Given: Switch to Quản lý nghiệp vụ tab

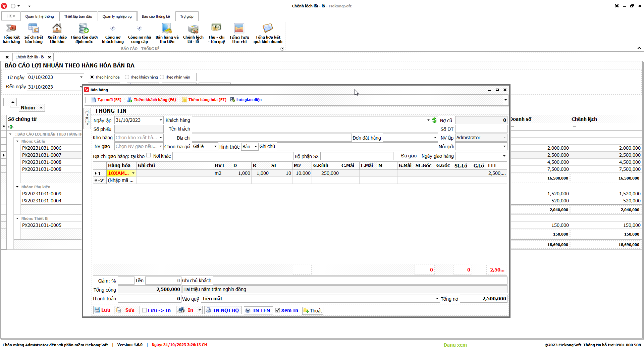Looking at the screenshot, I should (117, 16).
